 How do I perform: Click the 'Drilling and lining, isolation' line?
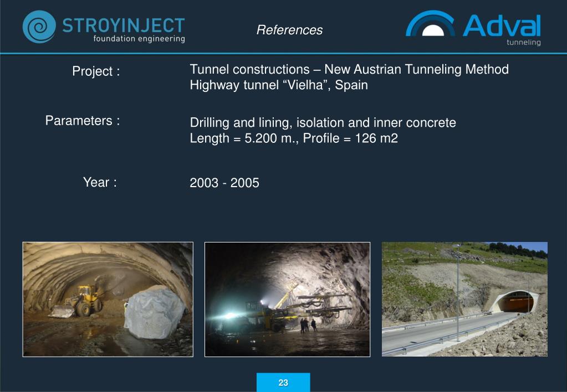pos(323,123)
